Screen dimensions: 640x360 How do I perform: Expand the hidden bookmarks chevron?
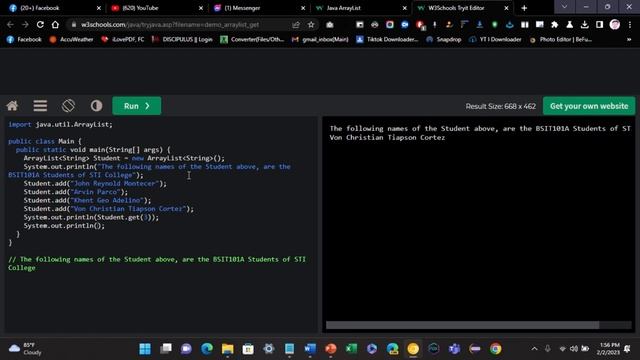coord(629,40)
